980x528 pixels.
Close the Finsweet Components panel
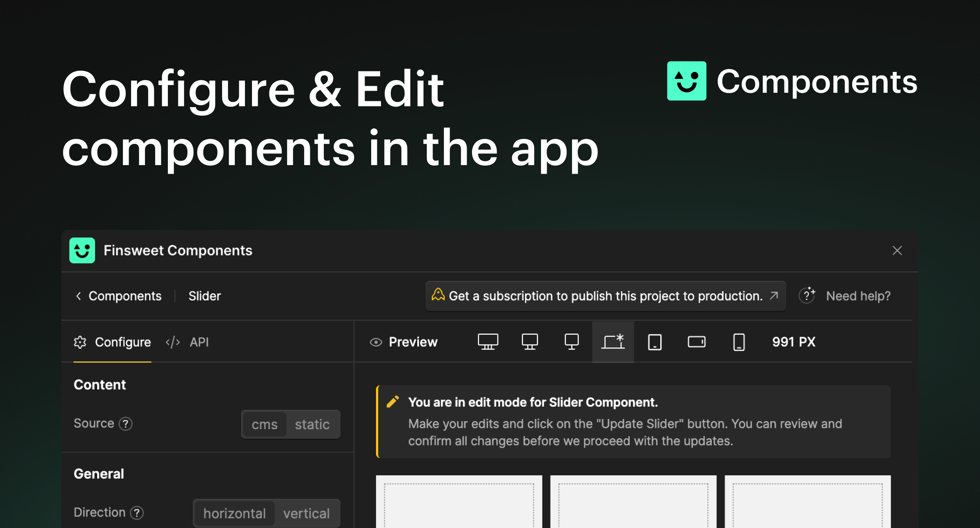pos(897,251)
